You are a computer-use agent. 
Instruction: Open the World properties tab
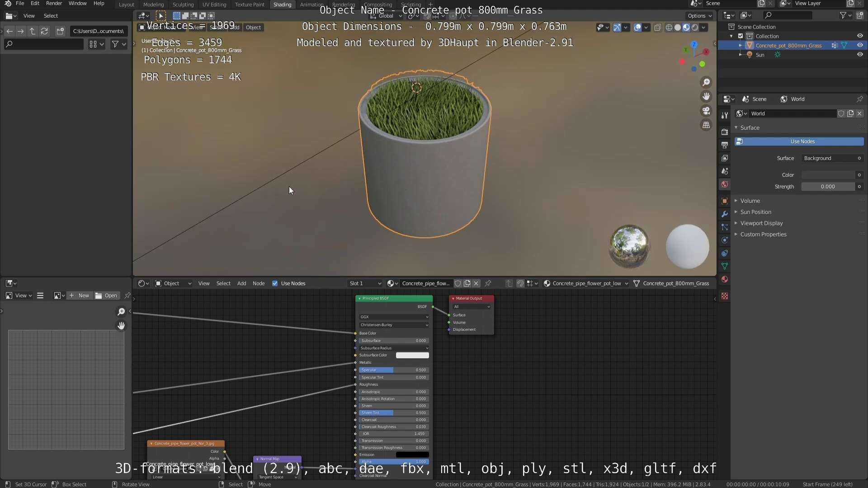725,184
